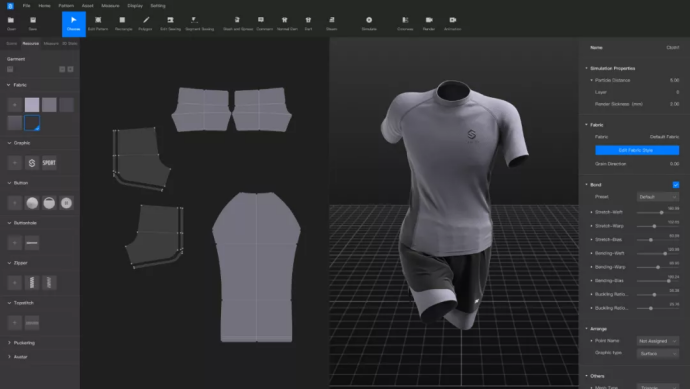Viewport: 690px width, 389px height.
Task: Open the Preset dropdown under Bond
Action: click(657, 197)
